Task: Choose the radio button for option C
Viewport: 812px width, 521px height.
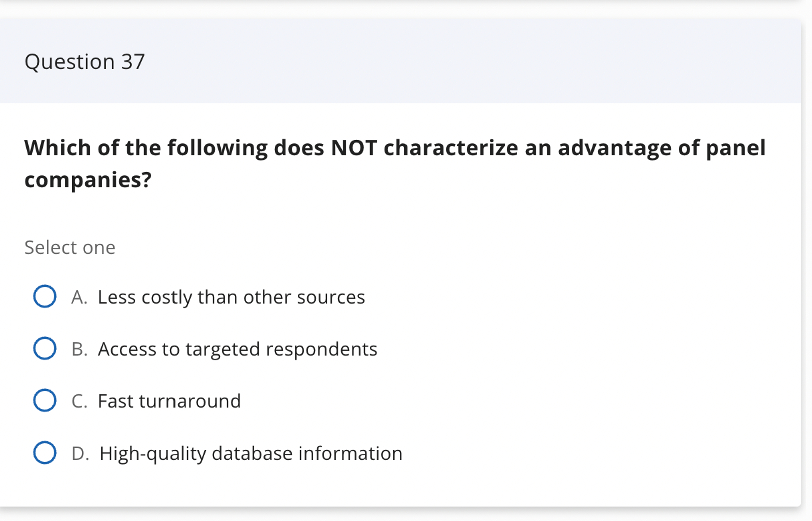Action: click(x=45, y=400)
